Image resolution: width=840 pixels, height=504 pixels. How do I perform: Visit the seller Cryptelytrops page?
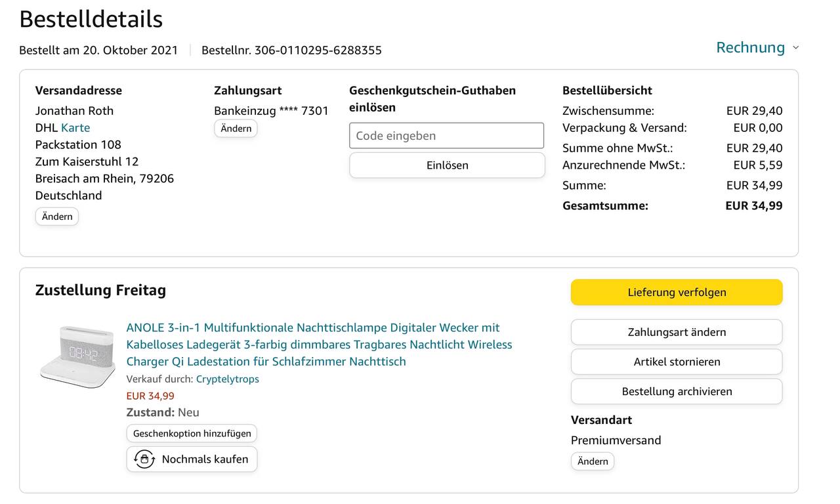point(227,379)
